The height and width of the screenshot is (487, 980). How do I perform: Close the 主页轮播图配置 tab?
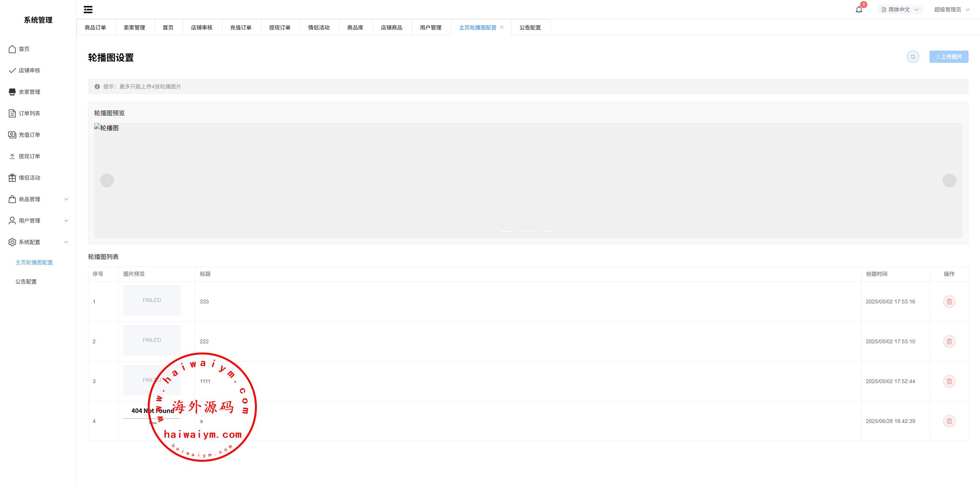click(502, 27)
